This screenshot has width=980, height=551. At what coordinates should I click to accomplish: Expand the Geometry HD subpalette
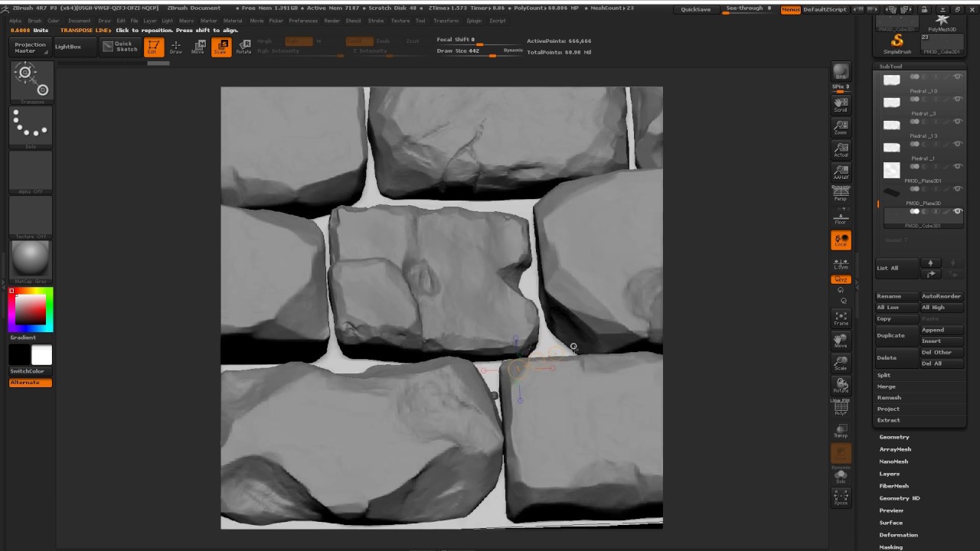pos(900,498)
